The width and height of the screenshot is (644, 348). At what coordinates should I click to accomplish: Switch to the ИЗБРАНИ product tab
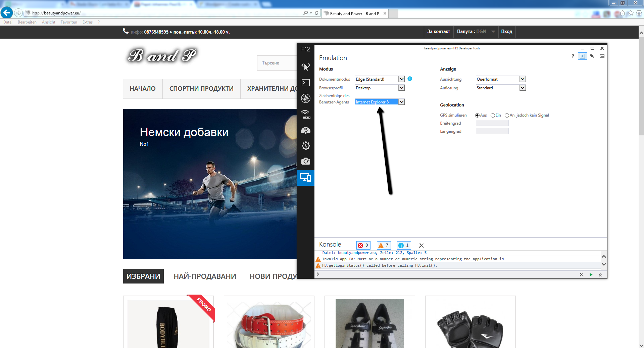click(143, 276)
